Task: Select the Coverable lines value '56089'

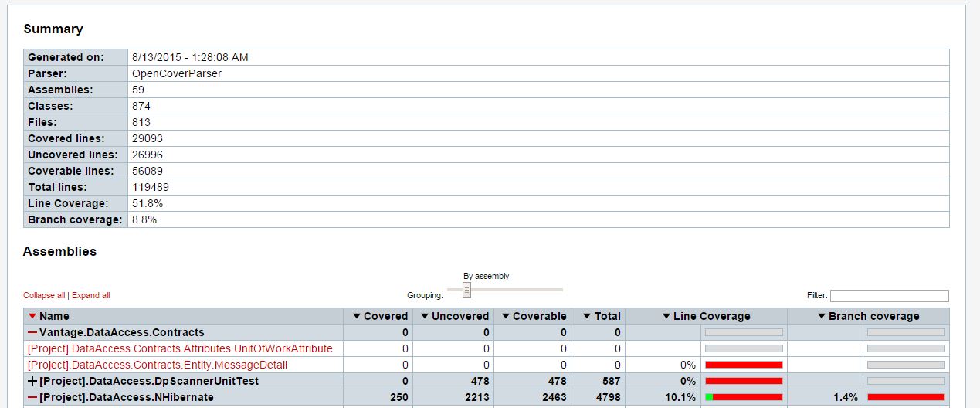Action: click(x=148, y=171)
